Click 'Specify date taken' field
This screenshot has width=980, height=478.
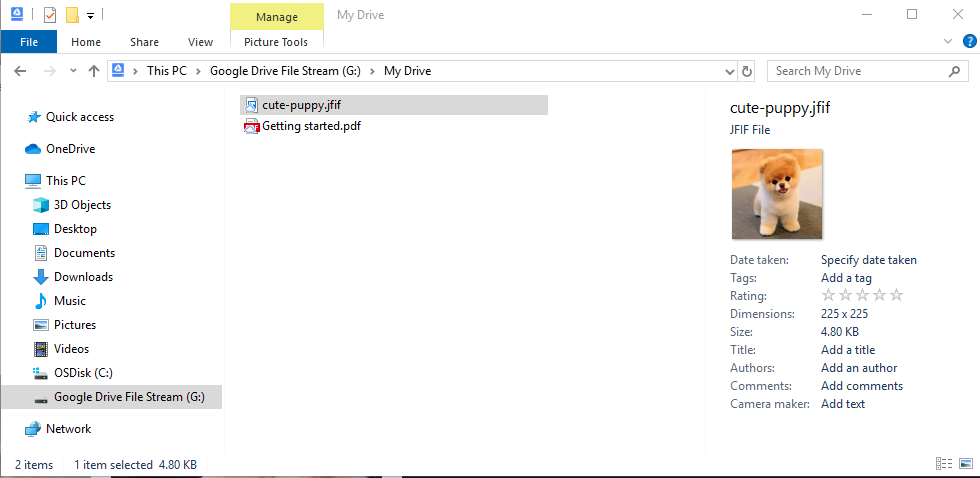pyautogui.click(x=868, y=260)
